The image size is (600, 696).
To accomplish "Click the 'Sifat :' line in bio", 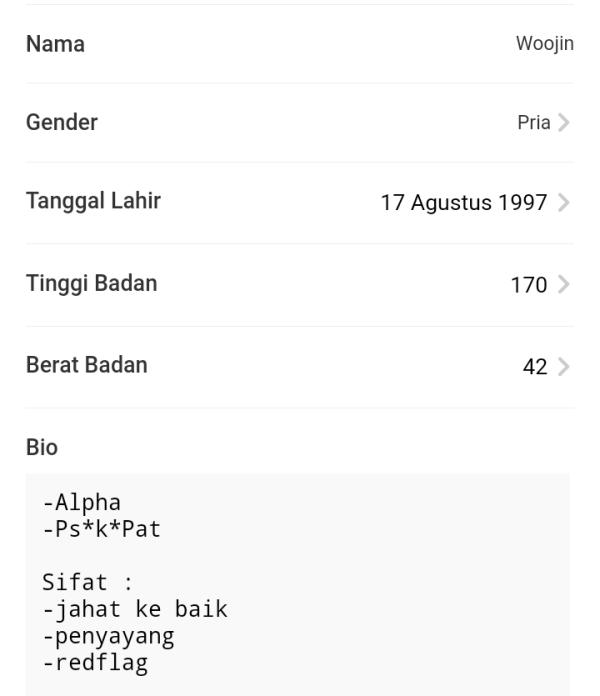I will [88, 582].
